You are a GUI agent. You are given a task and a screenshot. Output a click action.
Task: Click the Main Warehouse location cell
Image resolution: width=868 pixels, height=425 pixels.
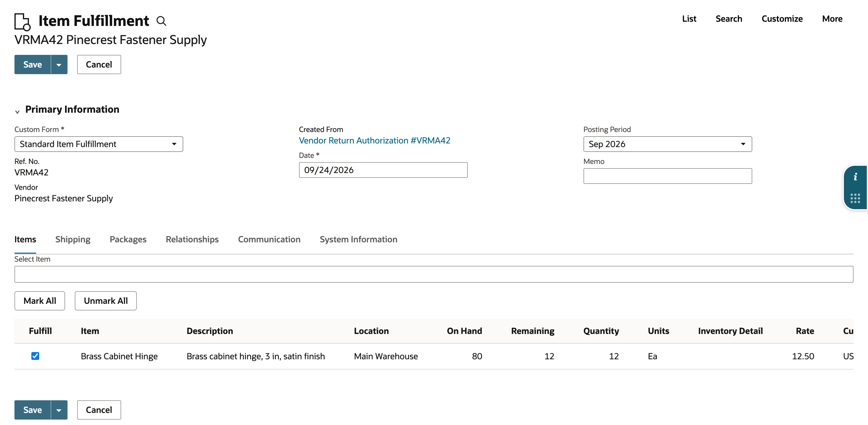pos(385,356)
